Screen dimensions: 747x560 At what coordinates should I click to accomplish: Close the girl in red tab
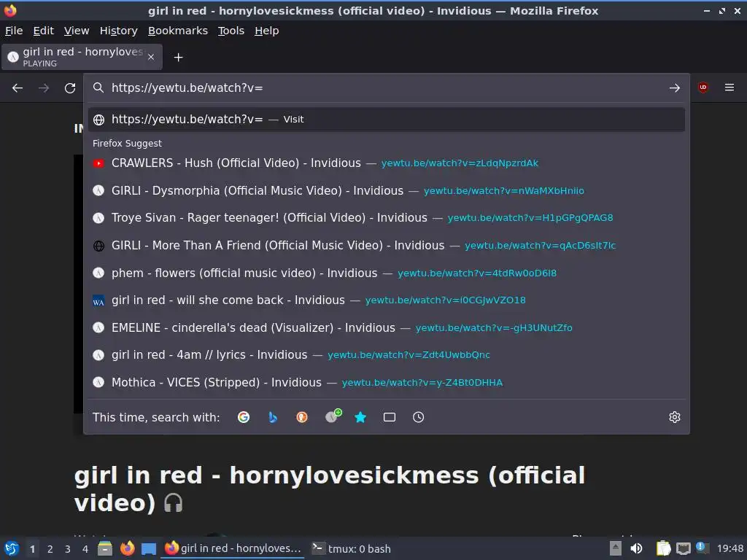(x=151, y=57)
